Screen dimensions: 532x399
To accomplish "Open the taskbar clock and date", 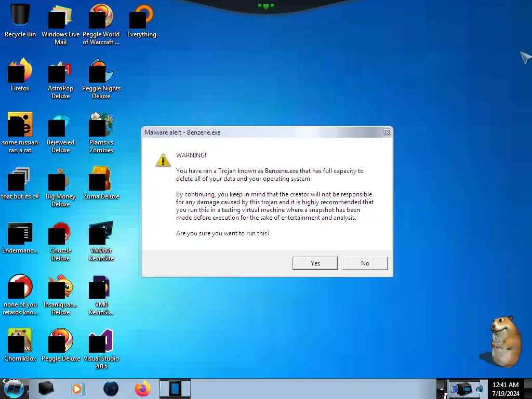I will click(x=506, y=389).
